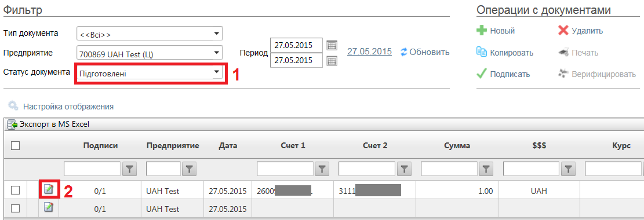Click the green checkmark Подписать icon
This screenshot has width=644, height=220.
coord(481,74)
